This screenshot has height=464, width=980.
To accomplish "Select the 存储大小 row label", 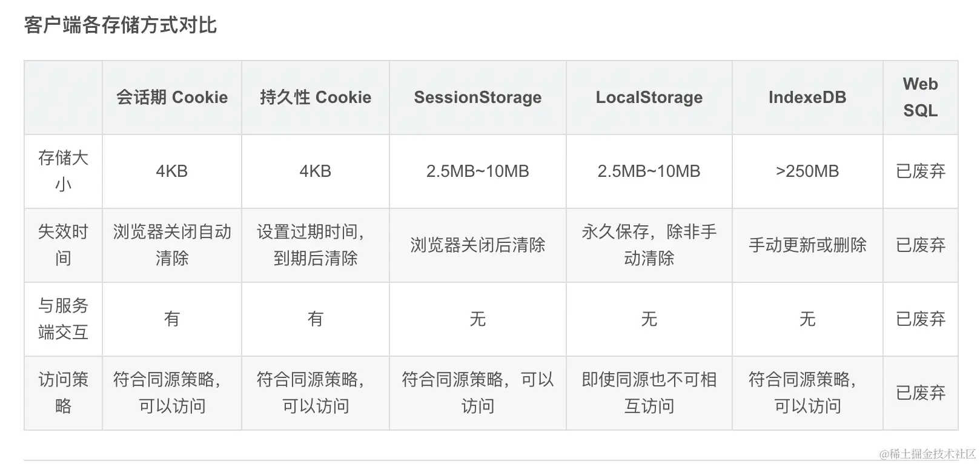I will coord(63,171).
